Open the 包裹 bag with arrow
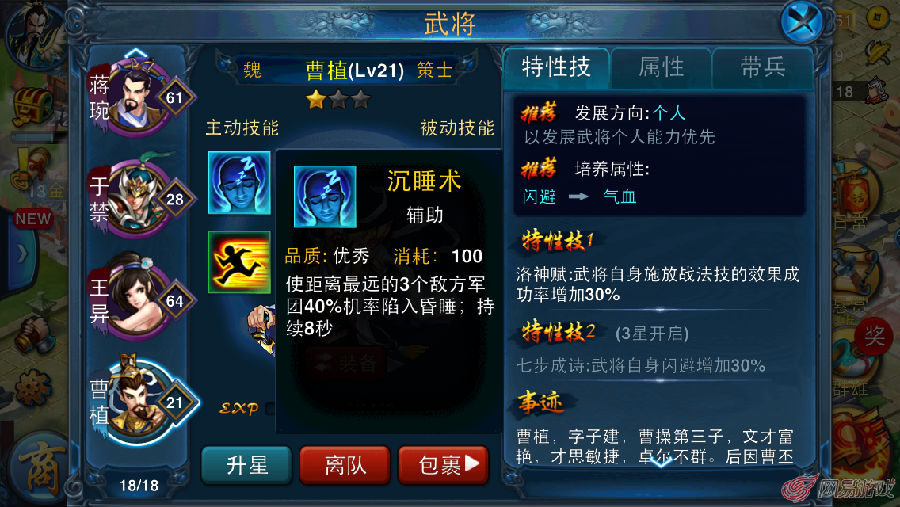Viewport: 900px width, 507px height. [x=444, y=465]
